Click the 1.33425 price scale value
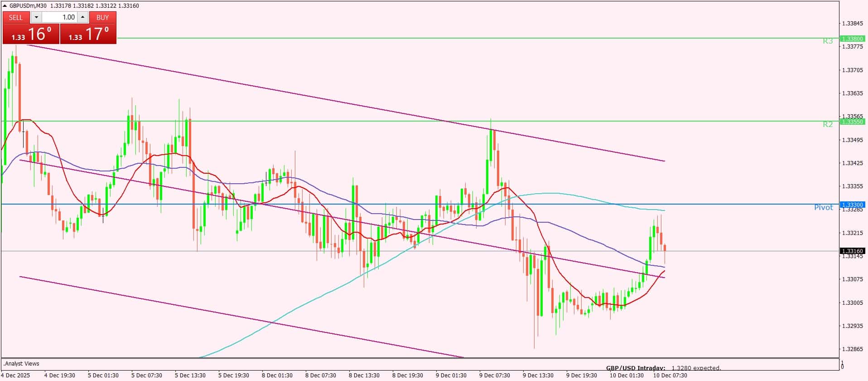The width and height of the screenshot is (868, 381). point(852,163)
